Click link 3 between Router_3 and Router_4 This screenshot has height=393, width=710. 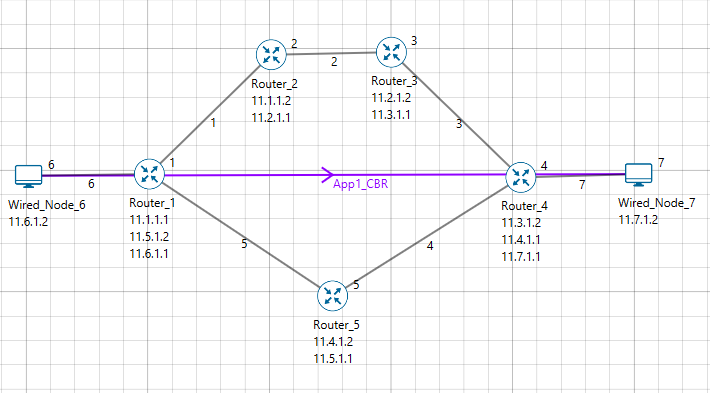click(456, 114)
